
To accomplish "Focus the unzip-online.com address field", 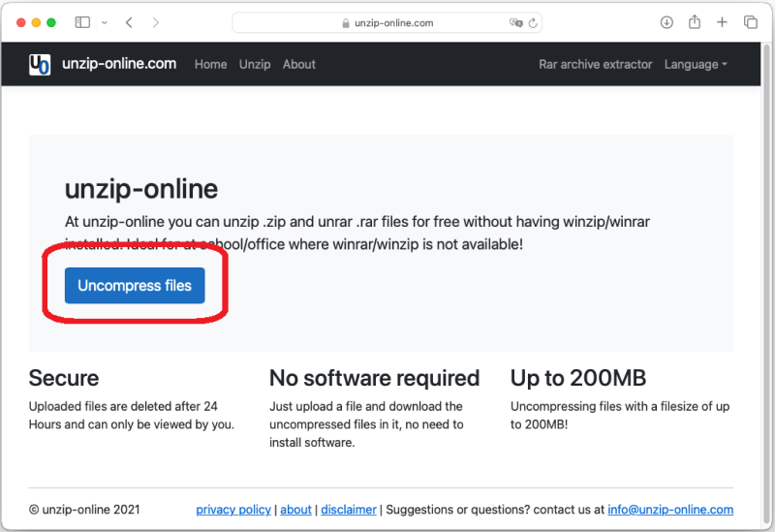I will [x=387, y=22].
